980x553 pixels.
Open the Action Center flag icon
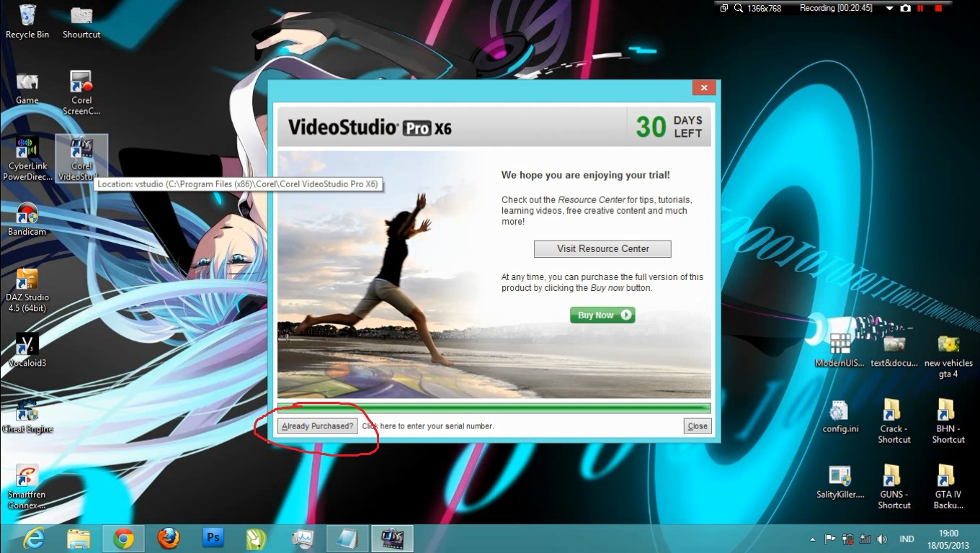[x=830, y=539]
